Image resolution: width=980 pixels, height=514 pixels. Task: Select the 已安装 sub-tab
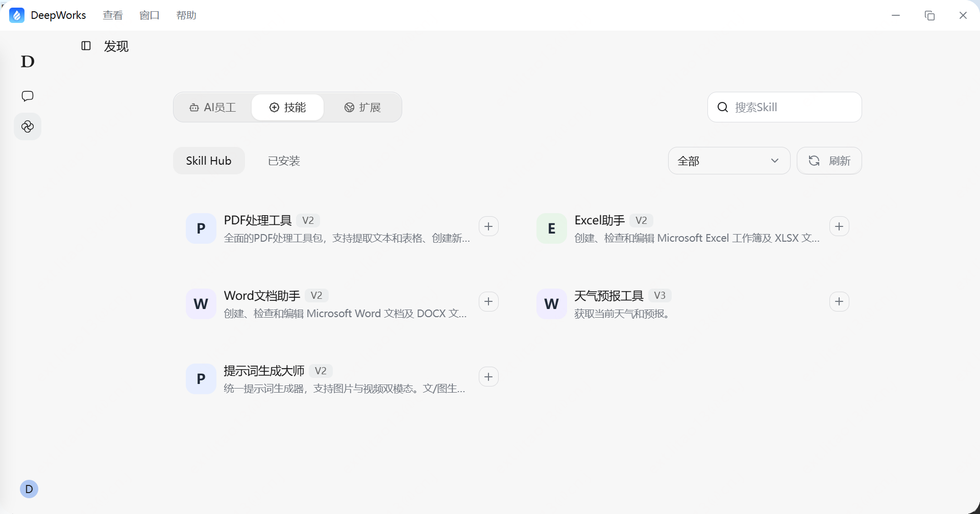[284, 161]
